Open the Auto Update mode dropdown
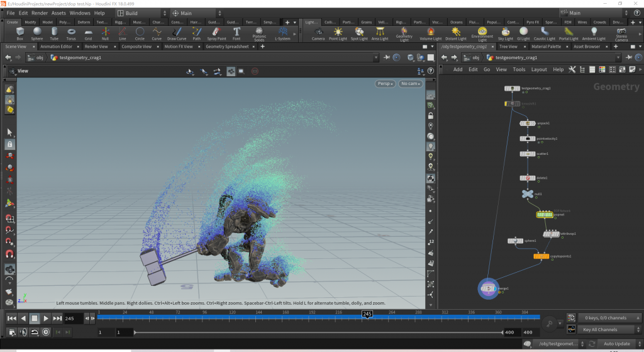Image resolution: width=644 pixels, height=352 pixels. click(619, 344)
